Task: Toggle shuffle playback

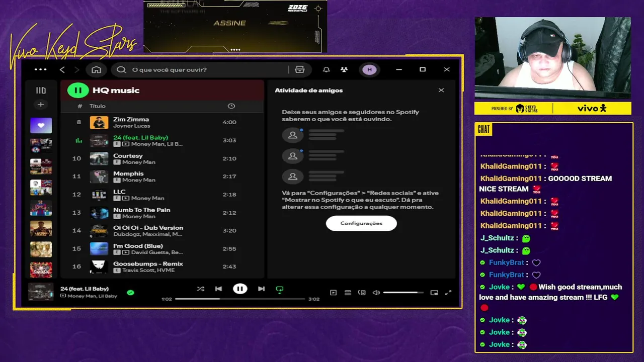Action: (x=200, y=289)
